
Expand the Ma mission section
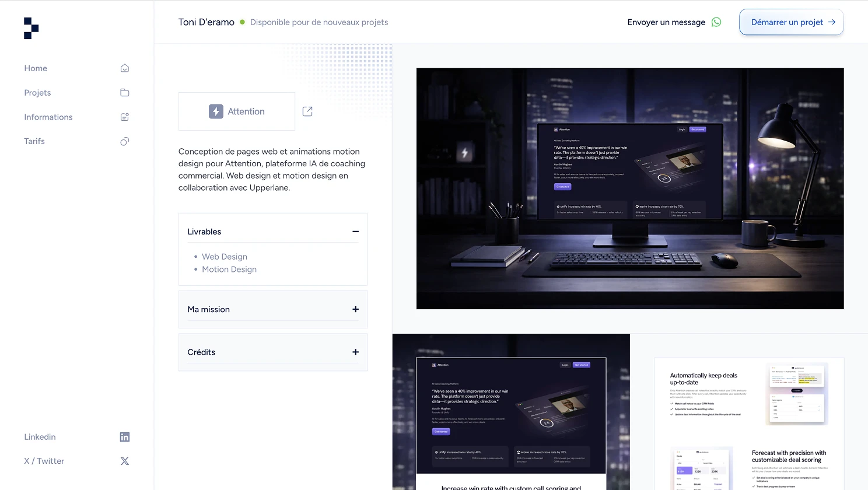[355, 309]
